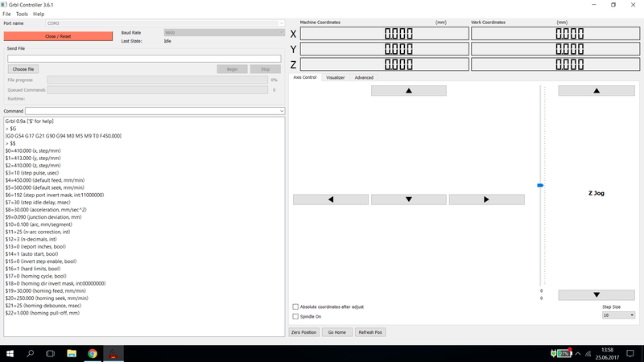644x362 pixels.
Task: Switch to the Advanced tab
Action: [364, 77]
